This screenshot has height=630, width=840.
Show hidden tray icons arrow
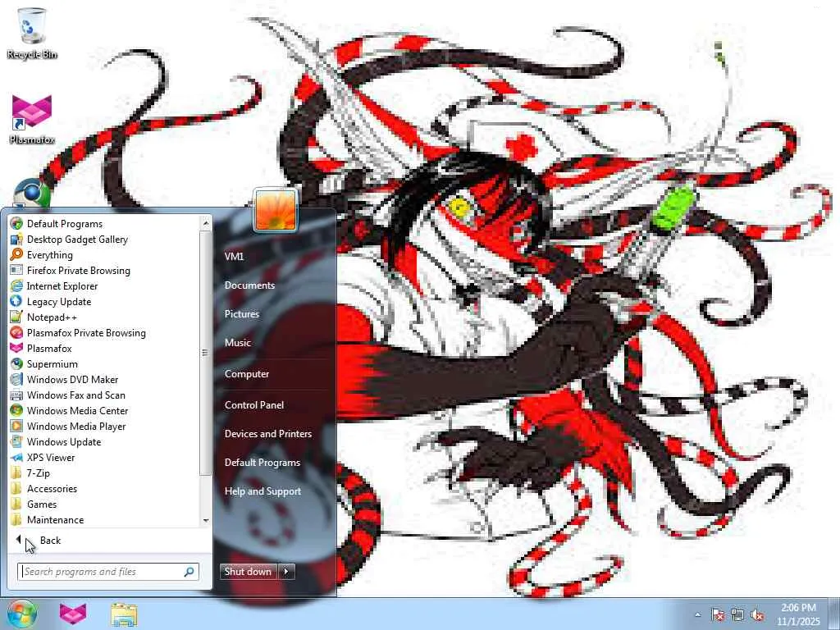tap(697, 614)
